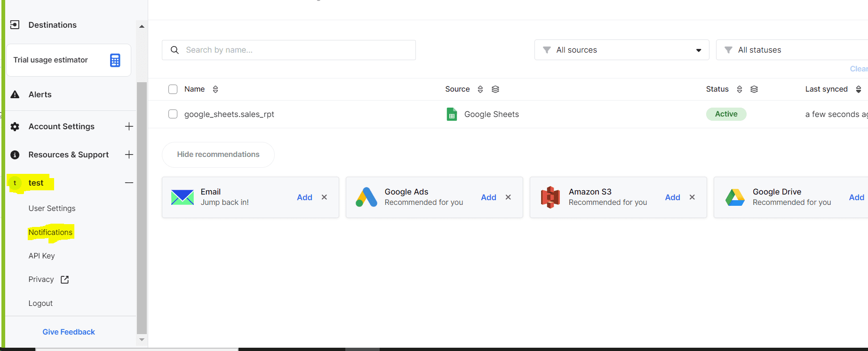Click the Email envelope icon in recommendations
This screenshot has width=868, height=351.
(183, 197)
